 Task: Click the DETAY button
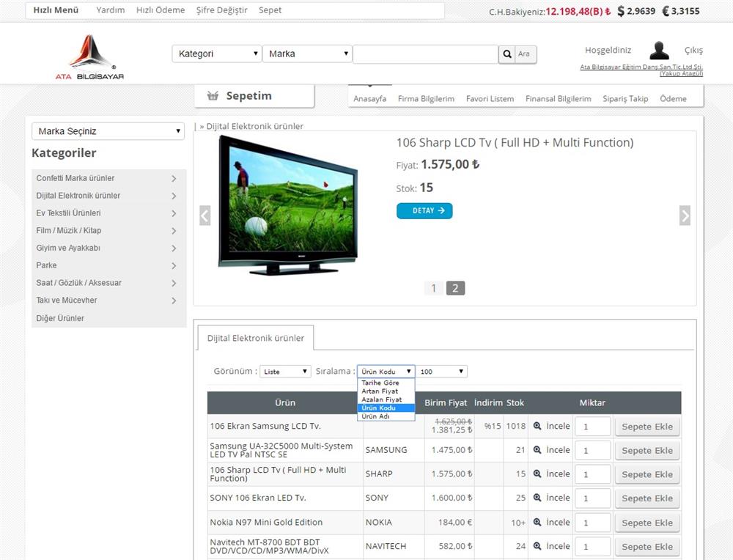(424, 211)
